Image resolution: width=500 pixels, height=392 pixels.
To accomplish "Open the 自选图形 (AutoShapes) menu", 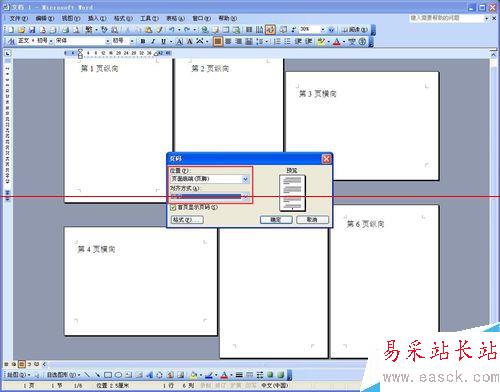I will [x=63, y=375].
